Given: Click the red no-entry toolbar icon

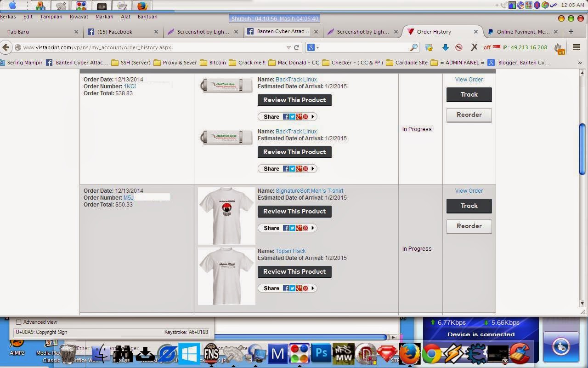Looking at the screenshot, I should [x=458, y=47].
